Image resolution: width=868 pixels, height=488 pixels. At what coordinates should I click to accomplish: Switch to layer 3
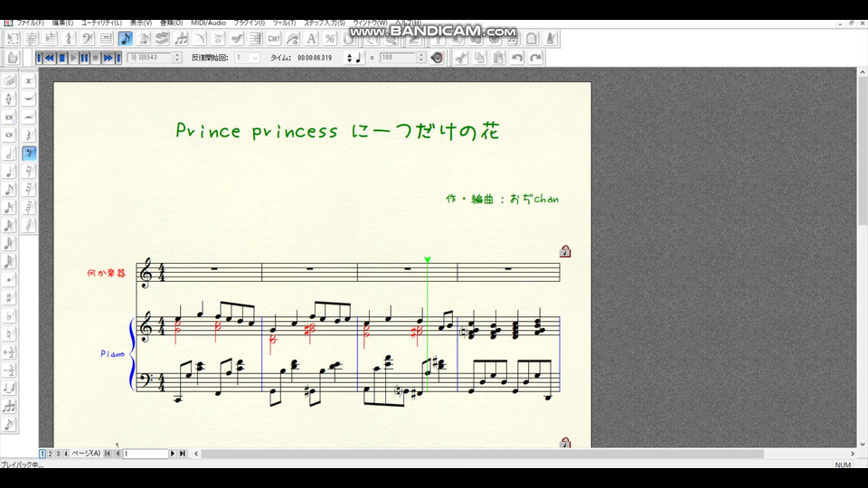[57, 453]
